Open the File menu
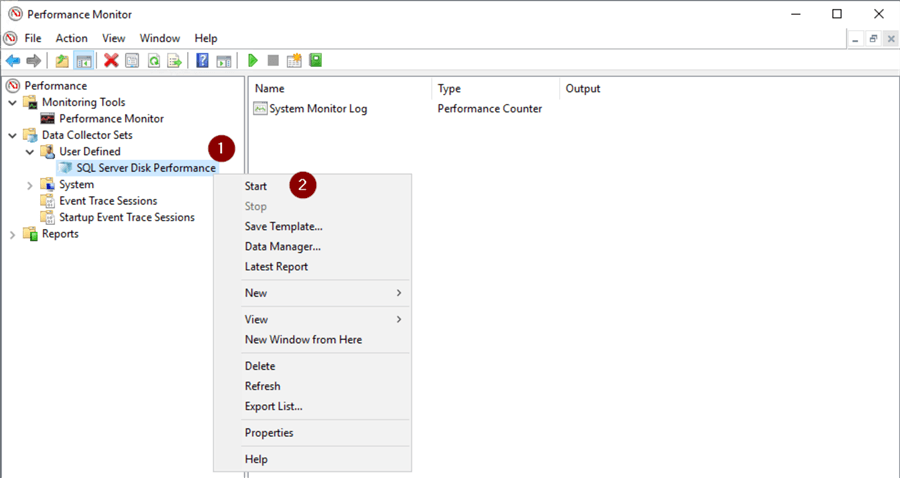 point(33,38)
